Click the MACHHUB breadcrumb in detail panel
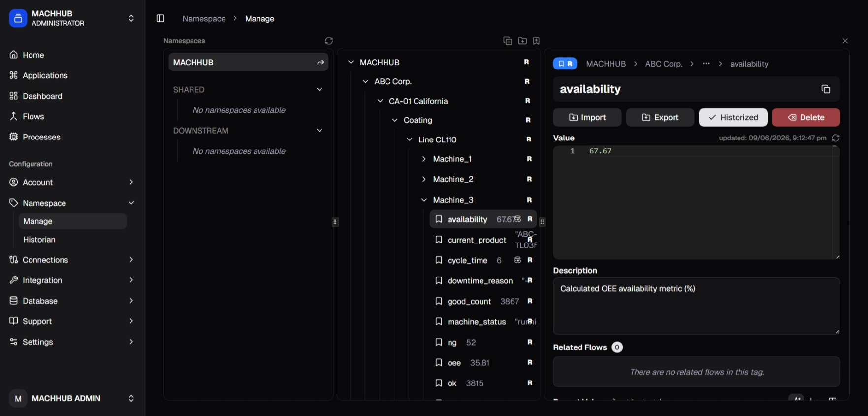The image size is (868, 416). (606, 64)
